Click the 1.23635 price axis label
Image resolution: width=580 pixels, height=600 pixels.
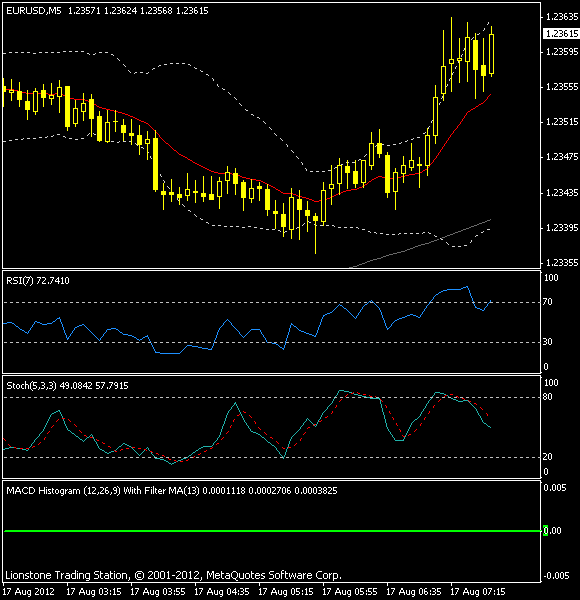pos(562,17)
